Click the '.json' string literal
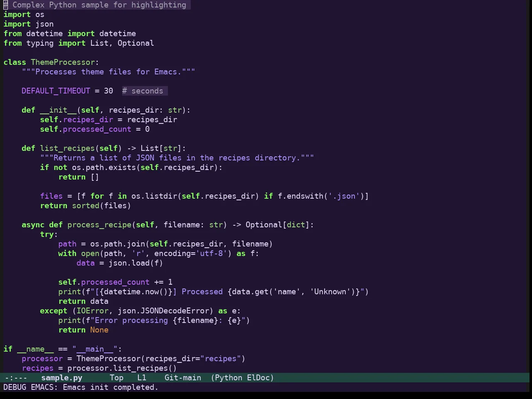 [344, 196]
